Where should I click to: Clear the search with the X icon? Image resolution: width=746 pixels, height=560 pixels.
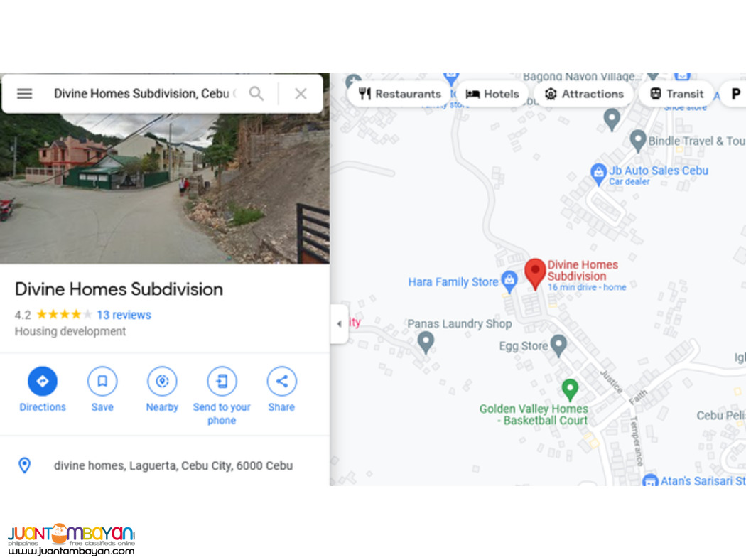coord(301,94)
